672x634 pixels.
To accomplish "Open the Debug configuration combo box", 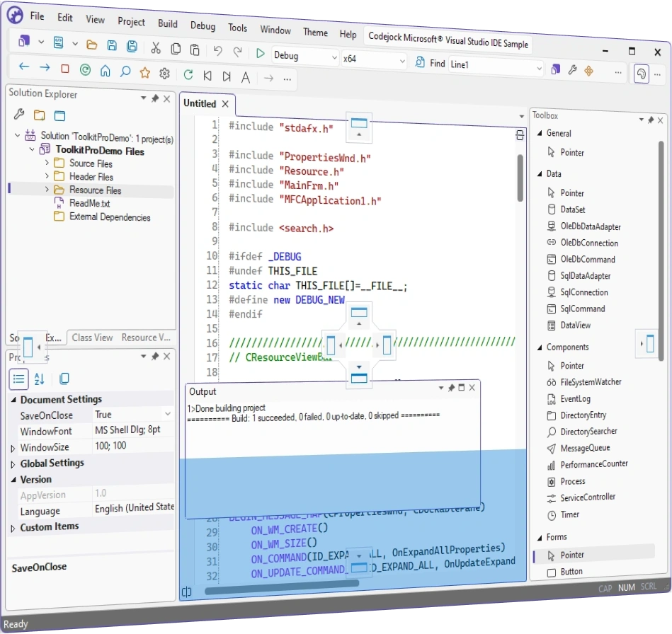I will tap(305, 56).
